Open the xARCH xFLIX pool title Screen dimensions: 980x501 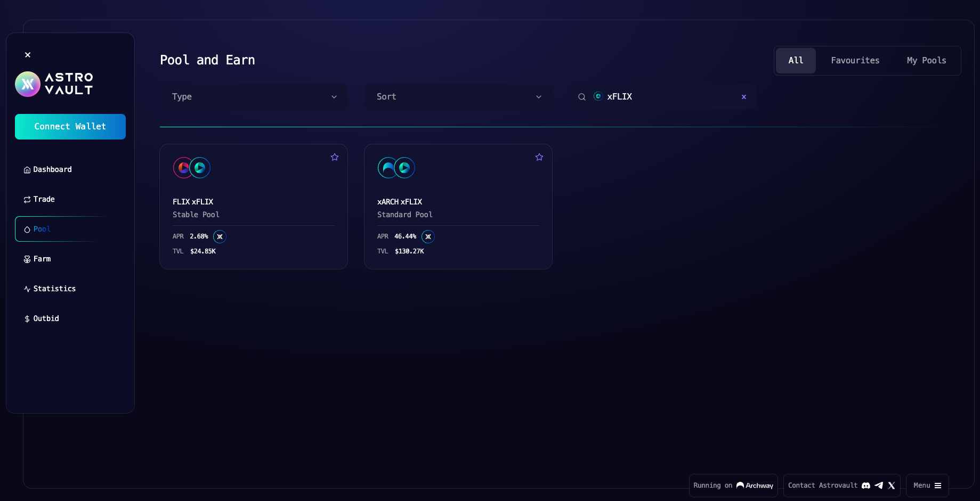pyautogui.click(x=400, y=202)
